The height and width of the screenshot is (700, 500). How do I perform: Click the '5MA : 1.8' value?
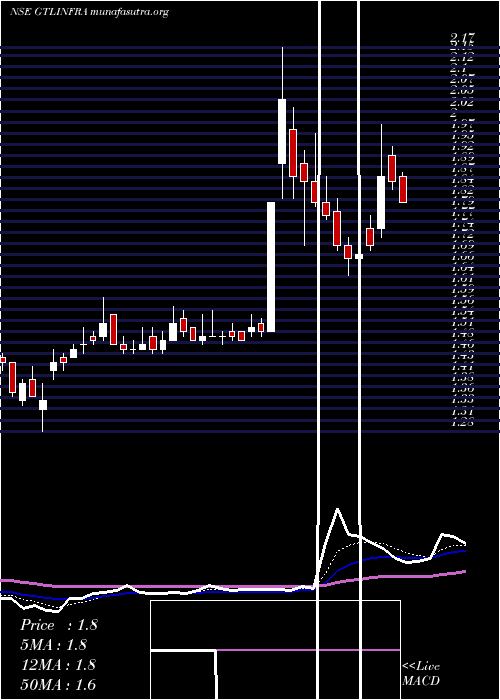click(x=53, y=645)
